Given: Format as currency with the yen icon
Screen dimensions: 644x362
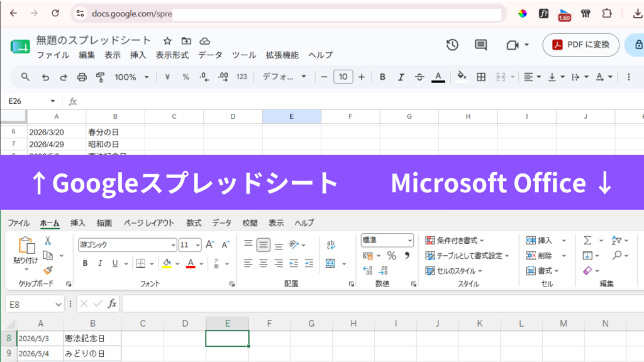Looking at the screenshot, I should pyautogui.click(x=167, y=77).
